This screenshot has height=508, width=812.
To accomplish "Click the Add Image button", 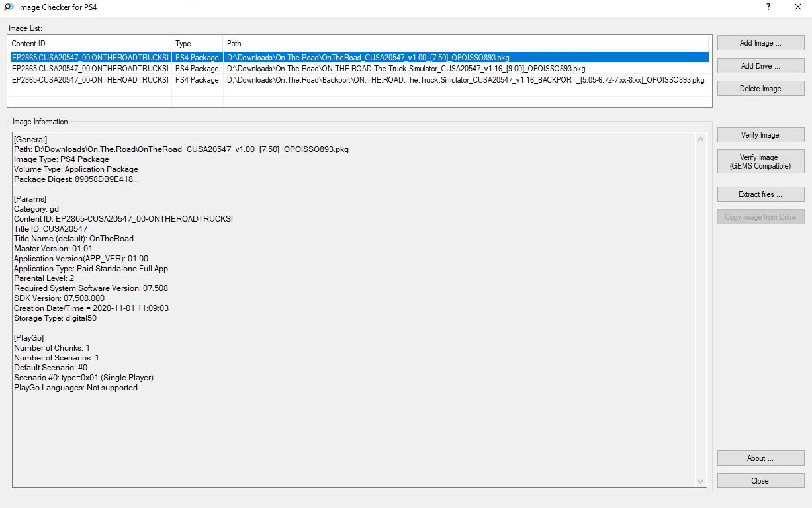I will (760, 43).
